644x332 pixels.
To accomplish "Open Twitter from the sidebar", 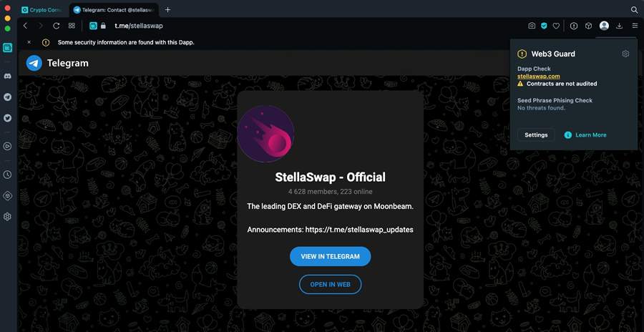I will [x=7, y=117].
